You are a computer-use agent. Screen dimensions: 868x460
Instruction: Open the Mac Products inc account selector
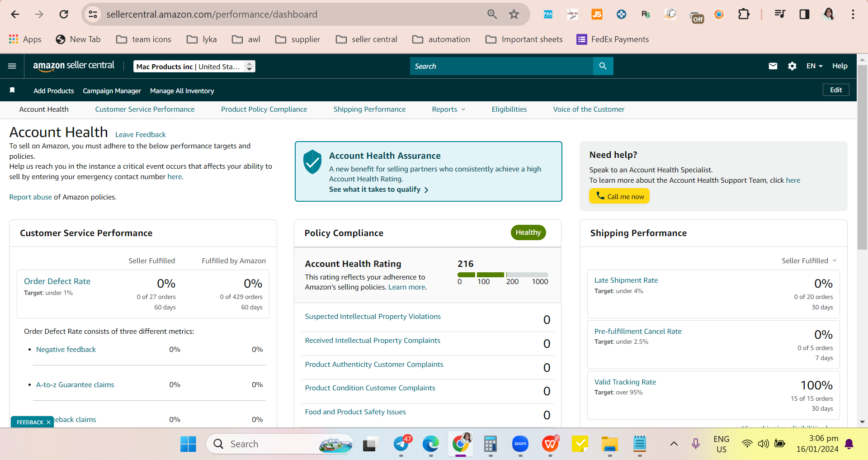194,66
